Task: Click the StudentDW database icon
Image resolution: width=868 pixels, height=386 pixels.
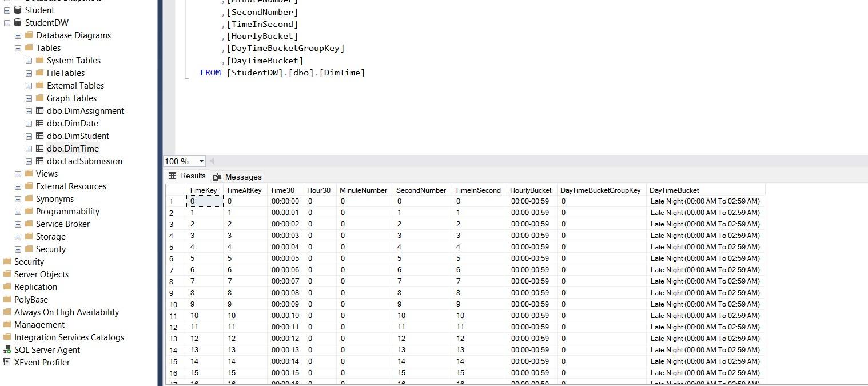Action: coord(17,22)
